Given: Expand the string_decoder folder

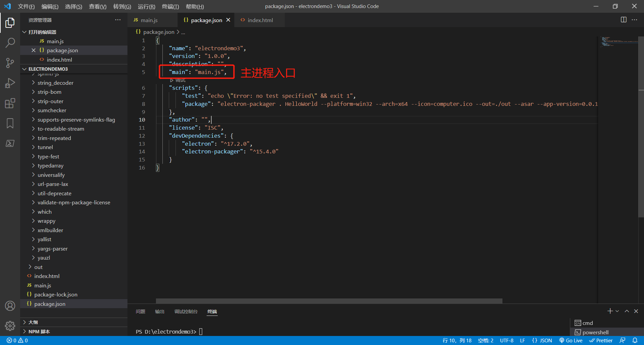Looking at the screenshot, I should [x=74, y=83].
